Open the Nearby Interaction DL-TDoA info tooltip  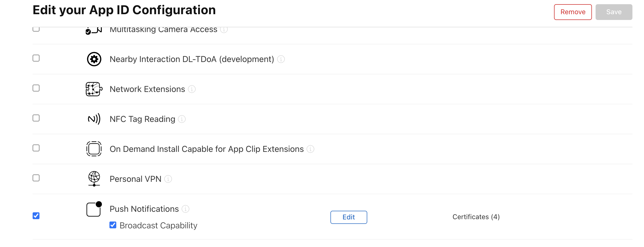[281, 59]
